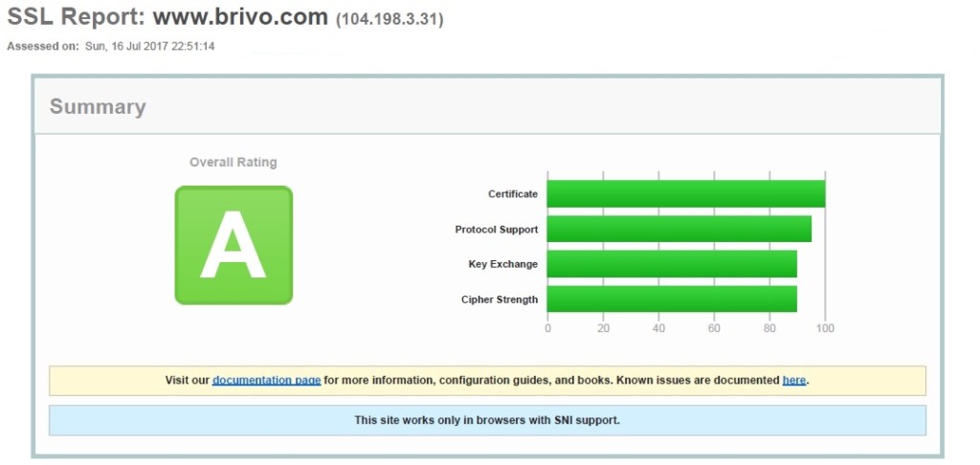This screenshot has width=980, height=465.
Task: Click the Cipher Strength label
Action: [499, 299]
